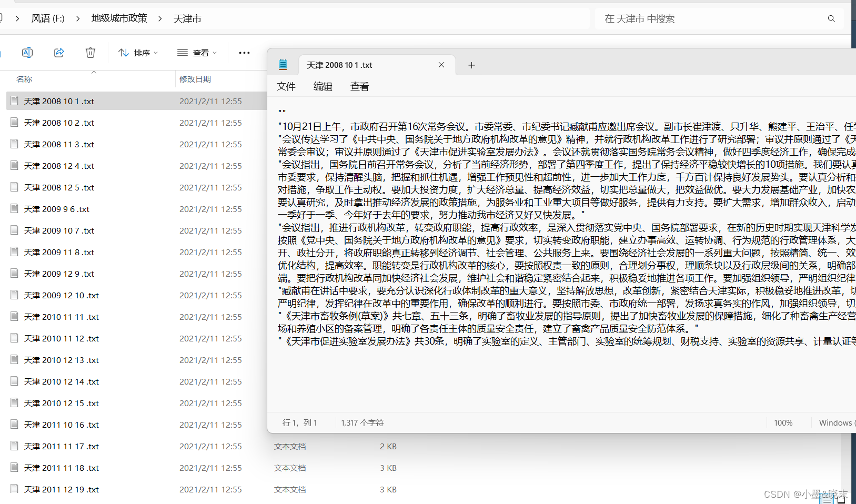Expand breadcrumb chevron after 地级城市政策
This screenshot has width=856, height=504.
pos(160,18)
